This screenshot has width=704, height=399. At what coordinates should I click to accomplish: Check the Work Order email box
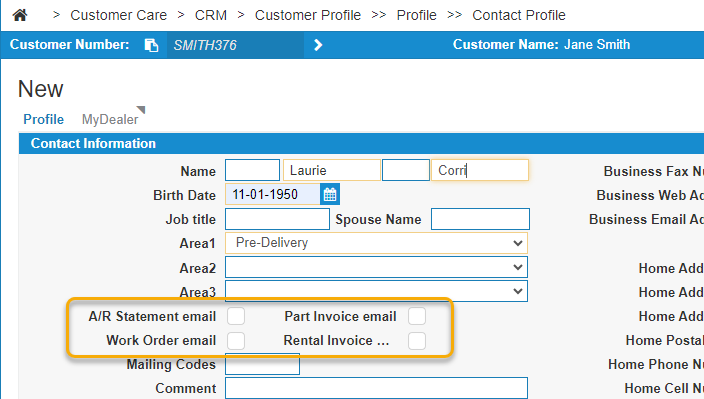(x=236, y=341)
